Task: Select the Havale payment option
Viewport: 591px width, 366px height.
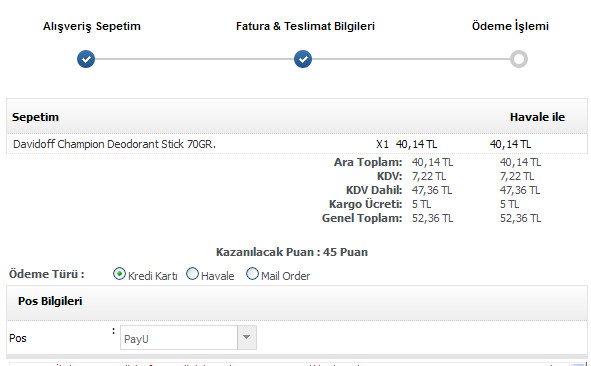Action: (x=192, y=274)
